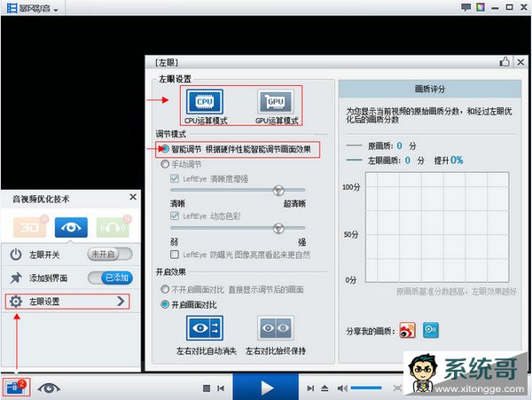Skip to previous track
The width and height of the screenshot is (532, 400).
[221, 388]
